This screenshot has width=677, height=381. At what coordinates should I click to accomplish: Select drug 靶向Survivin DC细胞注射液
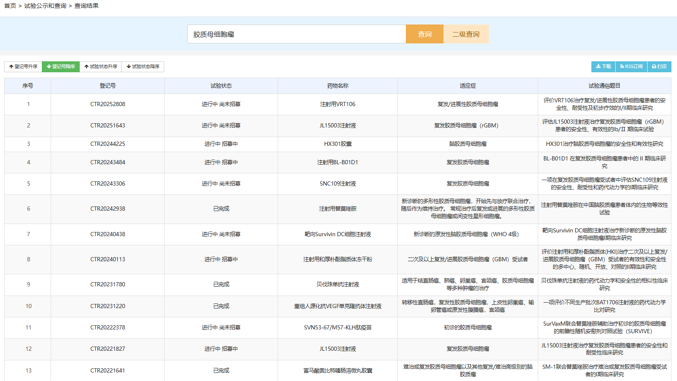(338, 234)
